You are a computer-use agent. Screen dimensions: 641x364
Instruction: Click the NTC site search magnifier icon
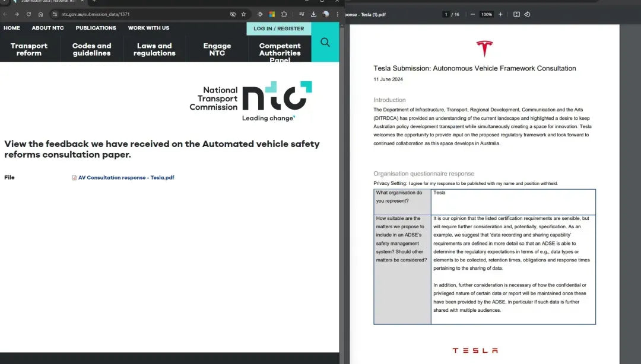(x=325, y=42)
